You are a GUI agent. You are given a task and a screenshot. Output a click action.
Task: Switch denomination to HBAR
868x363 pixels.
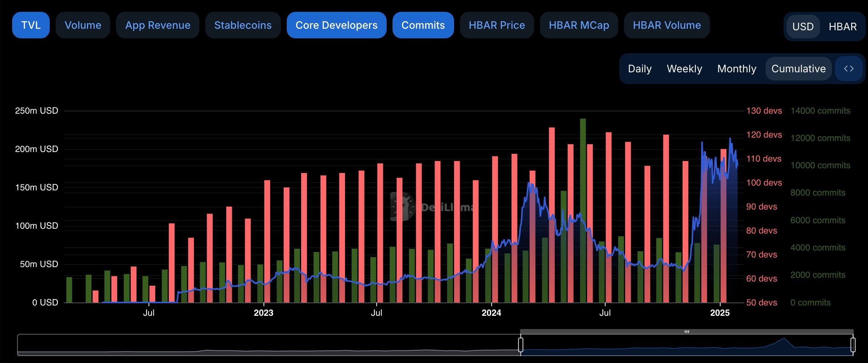(843, 27)
